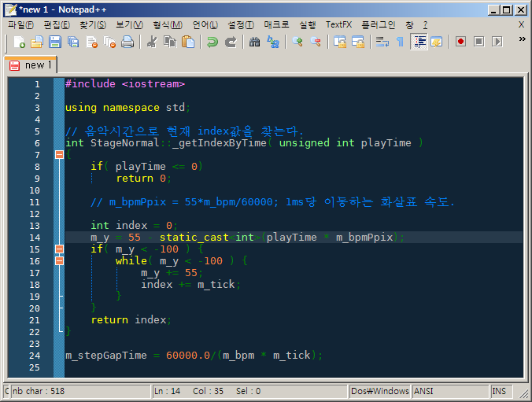Collapse if block fold at line 15
Viewport: 532px width, 402px height.
(x=59, y=249)
